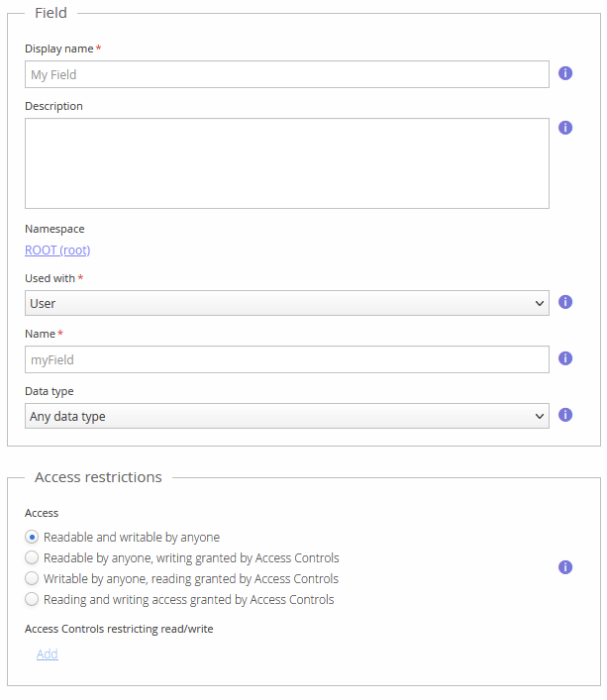Click the info icon beside Data type
This screenshot has width=607, height=700.
click(x=565, y=415)
